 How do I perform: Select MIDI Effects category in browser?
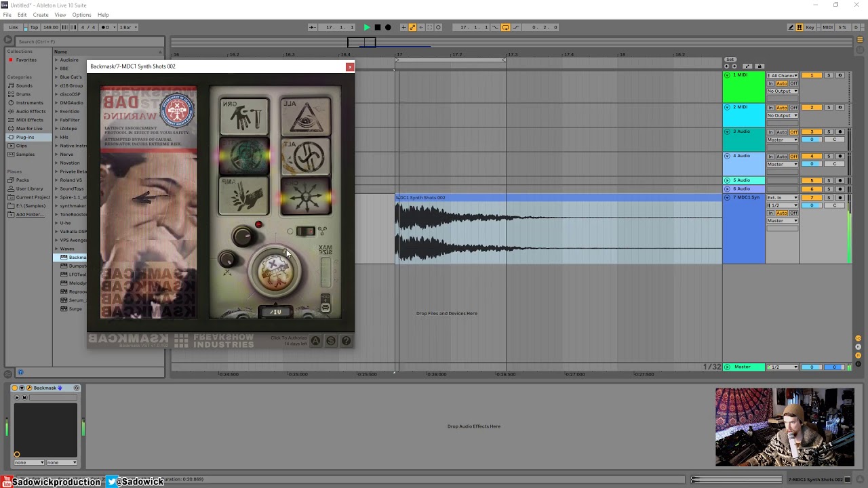pos(30,120)
